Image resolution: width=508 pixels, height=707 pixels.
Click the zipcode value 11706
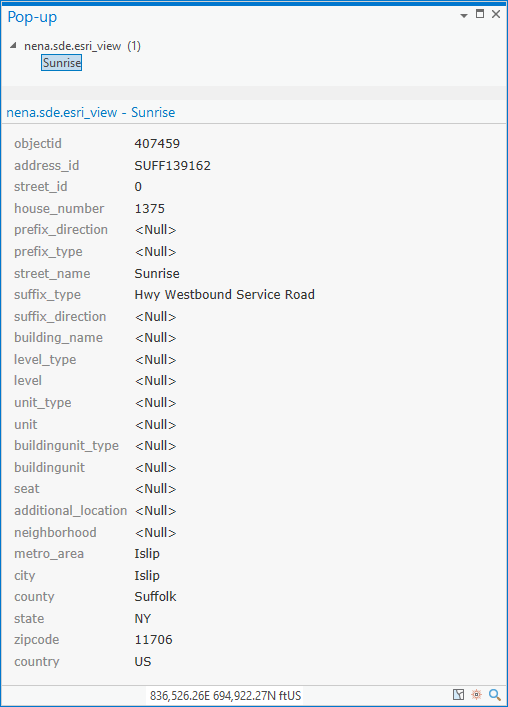coord(154,639)
